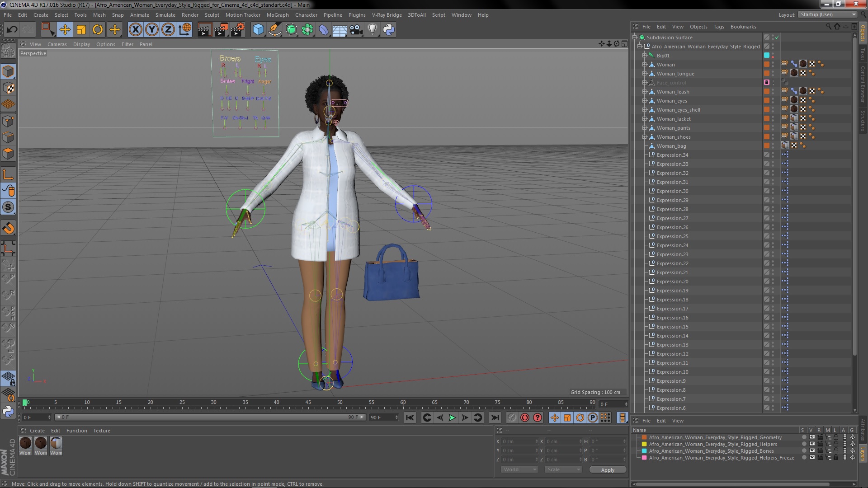Collapse the Subdivision Surface node

click(635, 38)
